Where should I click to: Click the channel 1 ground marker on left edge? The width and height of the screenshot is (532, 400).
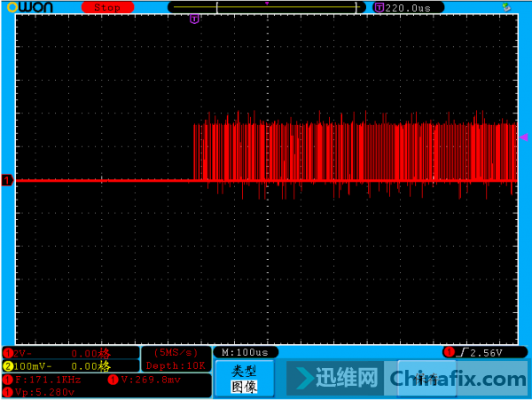(x=7, y=181)
